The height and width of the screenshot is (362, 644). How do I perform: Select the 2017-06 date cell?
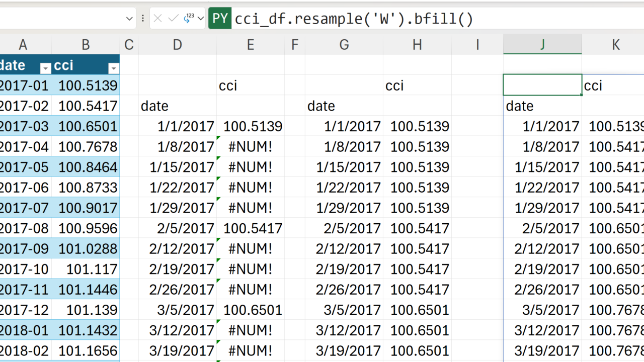click(24, 188)
